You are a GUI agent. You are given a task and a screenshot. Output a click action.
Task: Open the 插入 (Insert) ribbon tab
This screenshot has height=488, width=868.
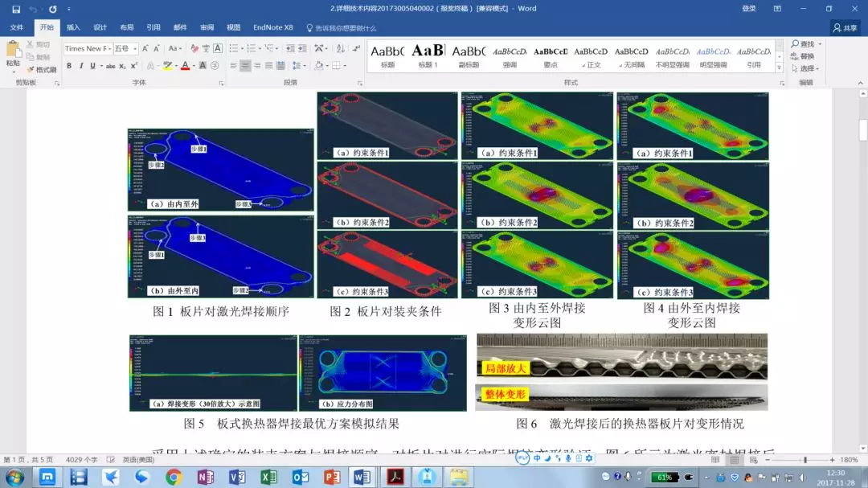click(72, 27)
